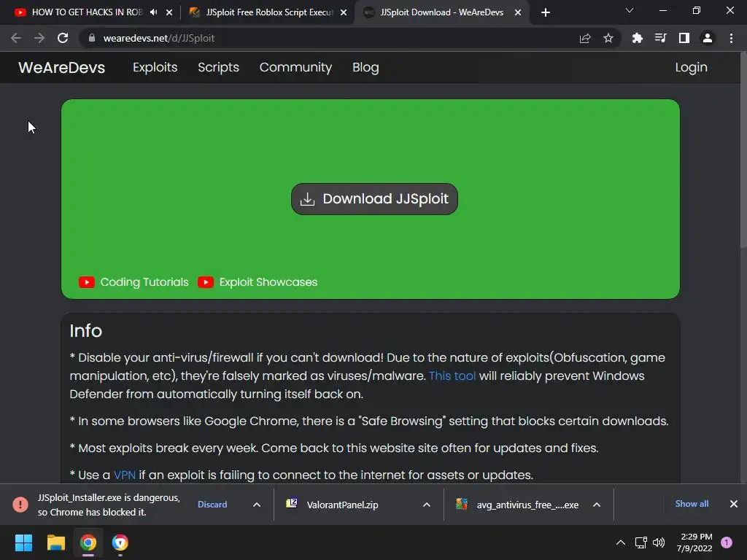Expand options for ValorantPanel.zip
This screenshot has width=747, height=560.
click(426, 505)
